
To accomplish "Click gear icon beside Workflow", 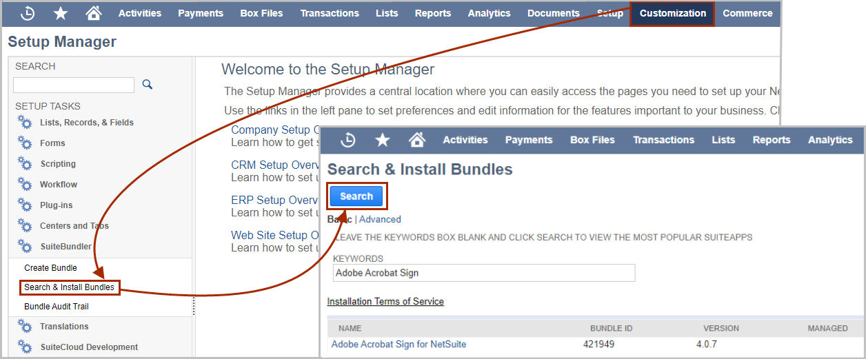I will (25, 185).
